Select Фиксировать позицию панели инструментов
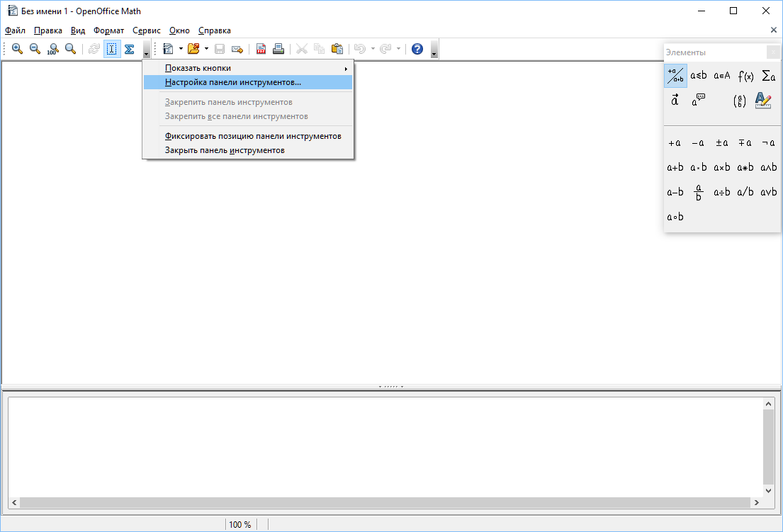Viewport: 783px width, 532px height. coord(248,136)
